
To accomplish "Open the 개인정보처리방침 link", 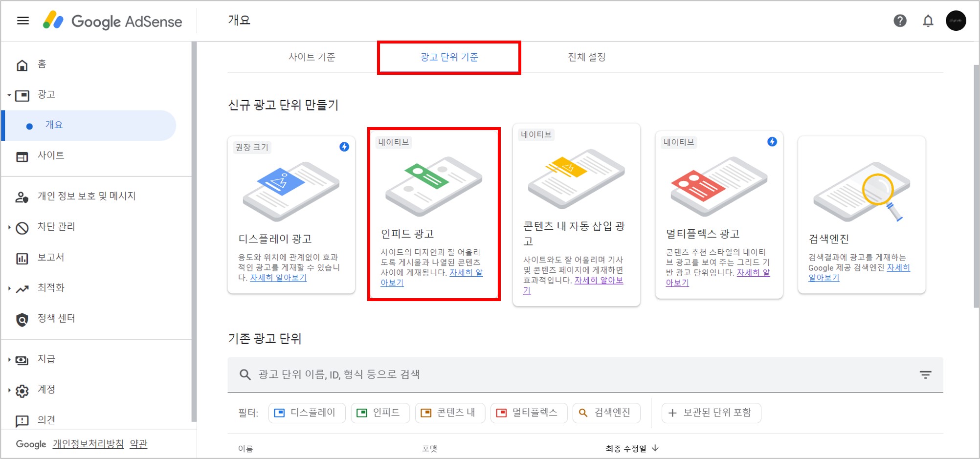I will [x=87, y=444].
